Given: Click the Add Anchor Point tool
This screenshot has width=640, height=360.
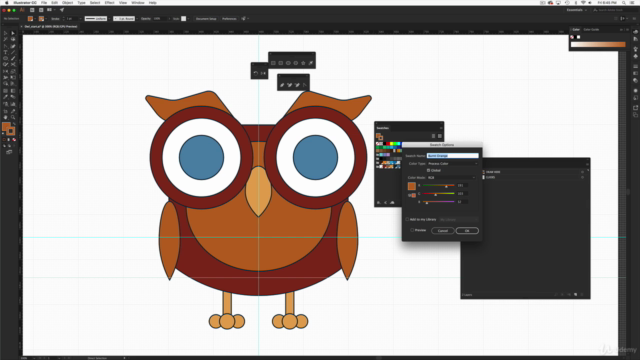Looking at the screenshot, I should [289, 85].
